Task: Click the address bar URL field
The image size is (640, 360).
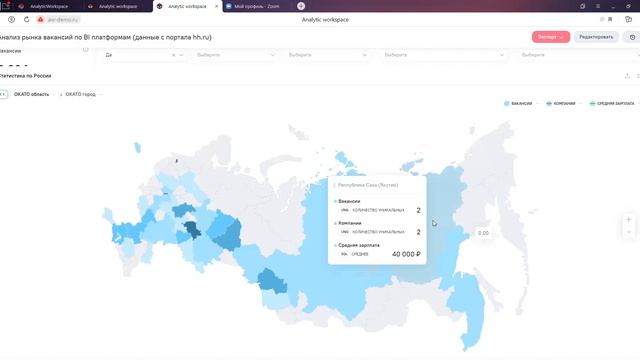Action: coord(62,19)
